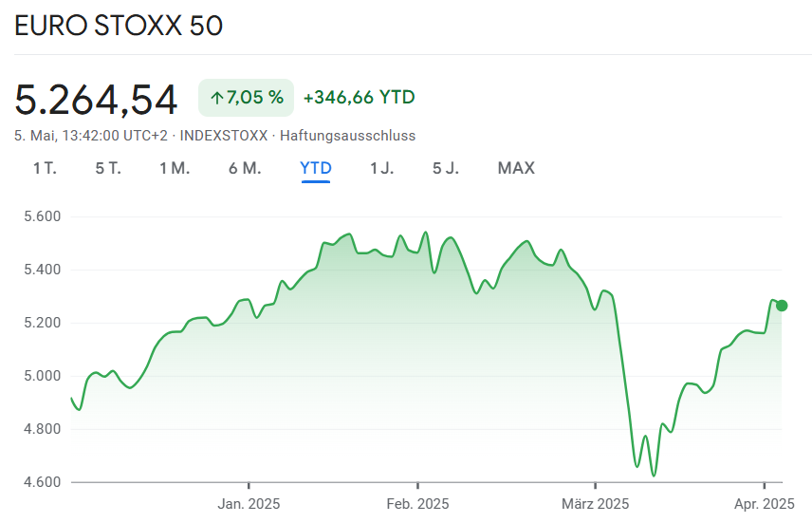
Task: Choose the 6 M. time range
Action: point(245,168)
